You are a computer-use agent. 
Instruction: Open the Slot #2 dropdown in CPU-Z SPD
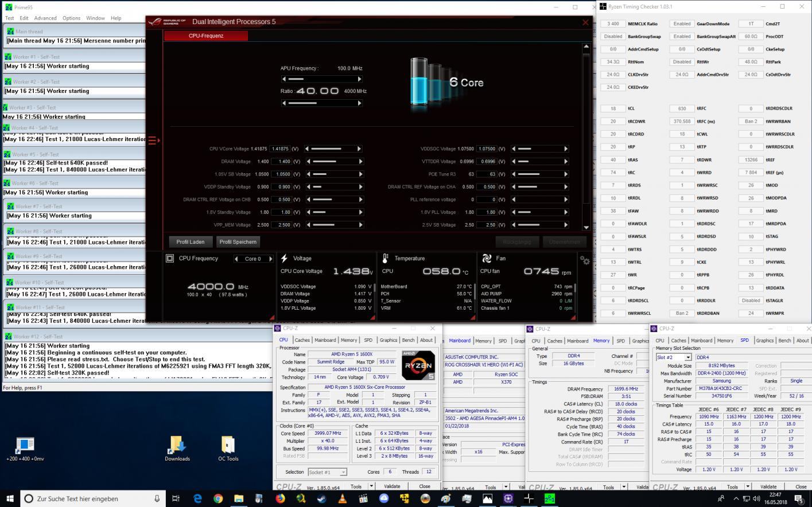(687, 357)
